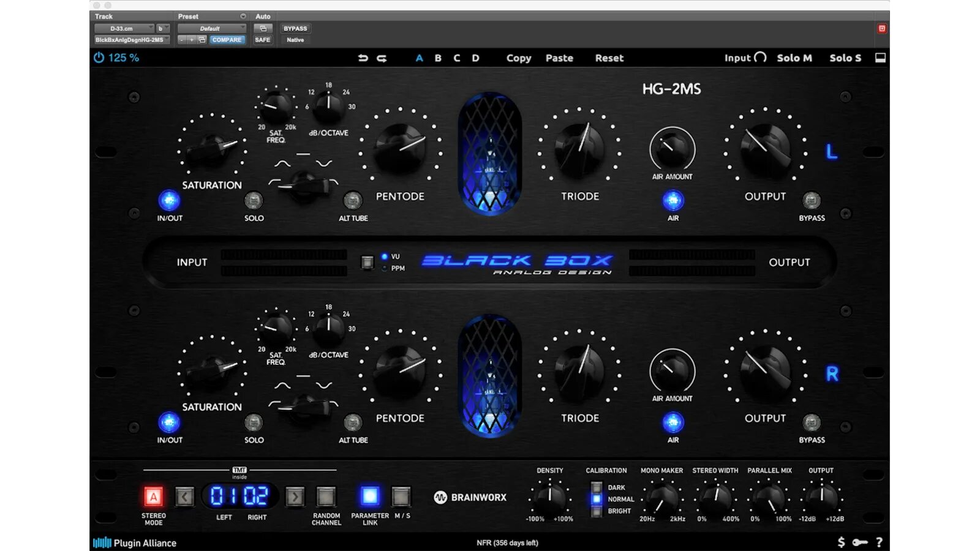Enable AIR on the right channel

(x=673, y=421)
